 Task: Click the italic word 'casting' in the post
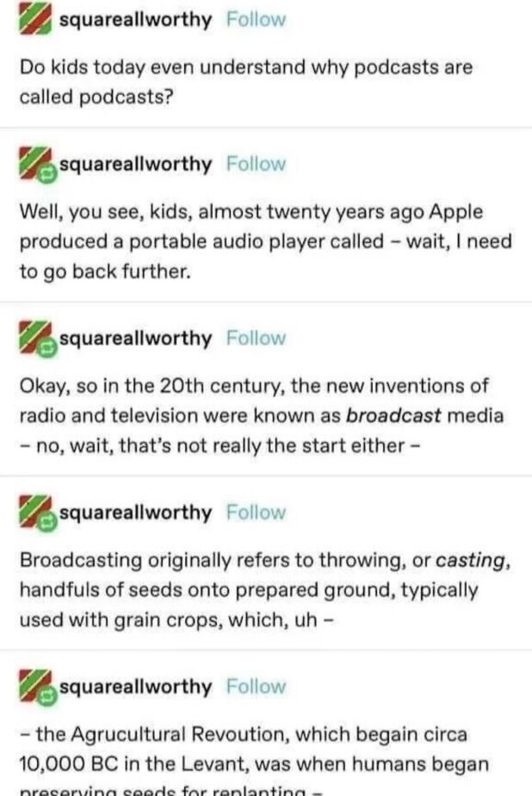pyautogui.click(x=469, y=560)
